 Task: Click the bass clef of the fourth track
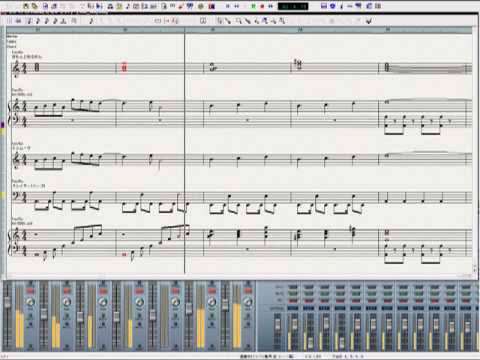[x=15, y=197]
